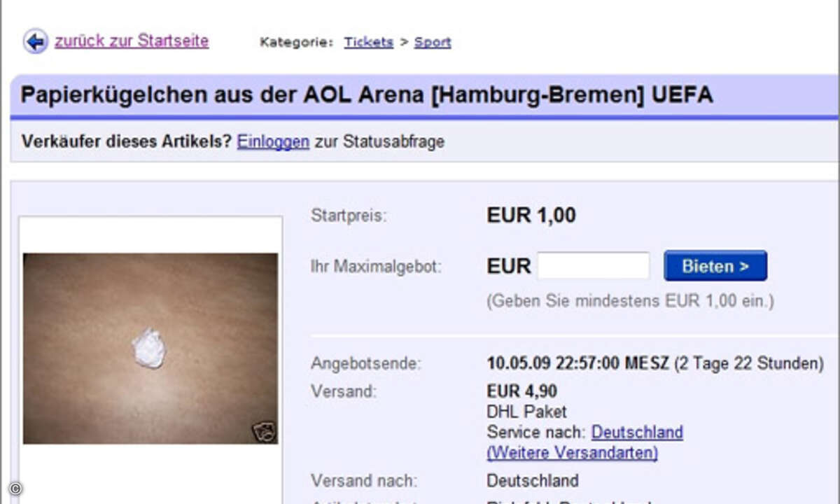Click the blue Bieten button
Viewport: 840px width, 504px height.
(715, 266)
